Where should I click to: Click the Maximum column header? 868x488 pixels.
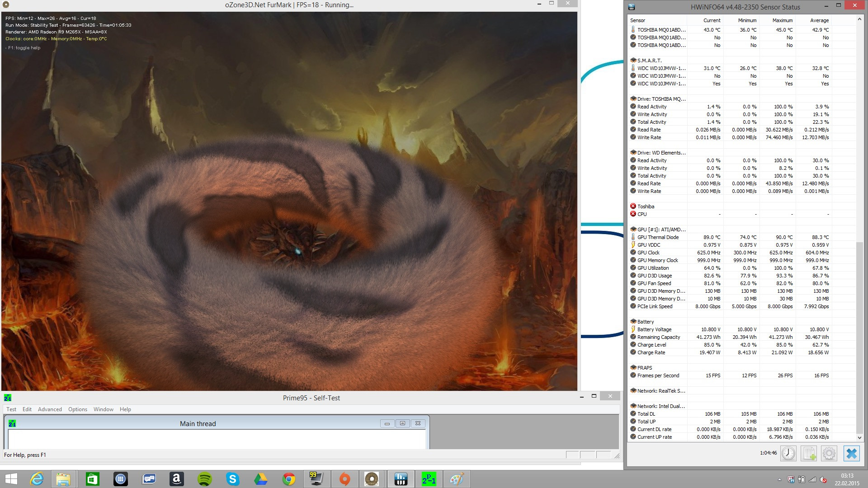pyautogui.click(x=782, y=20)
